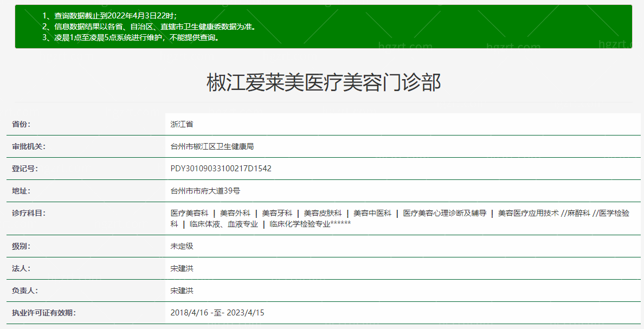644x329 pixels.
Task: Click the 美容医疗应用技术 entry
Action: (528, 213)
